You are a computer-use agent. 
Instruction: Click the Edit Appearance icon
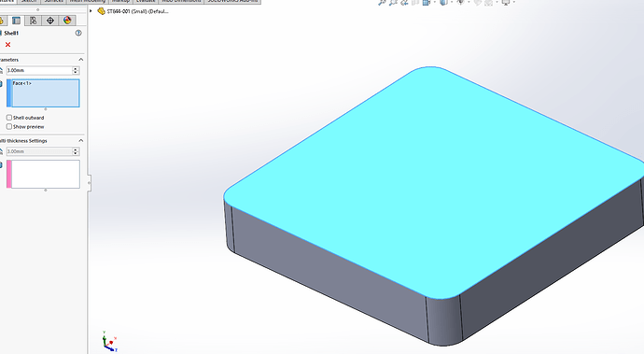[x=478, y=2]
